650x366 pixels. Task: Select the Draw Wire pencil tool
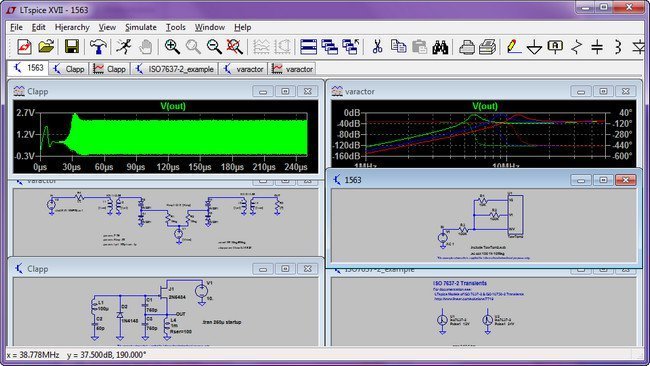pos(513,46)
